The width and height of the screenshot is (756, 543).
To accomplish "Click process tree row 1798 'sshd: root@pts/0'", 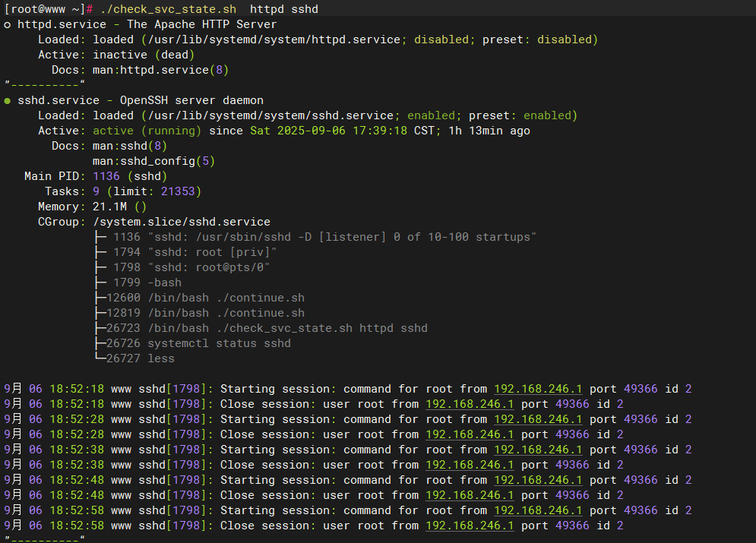I will click(182, 267).
